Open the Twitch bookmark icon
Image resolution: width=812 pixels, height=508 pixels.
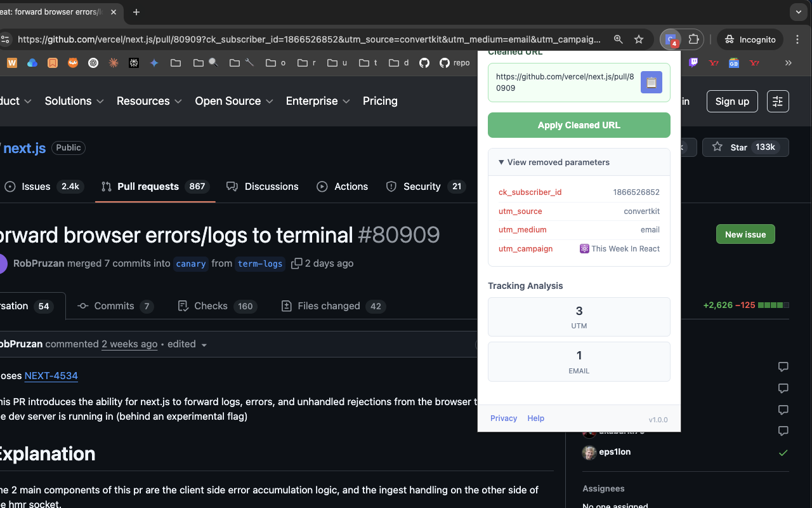693,63
